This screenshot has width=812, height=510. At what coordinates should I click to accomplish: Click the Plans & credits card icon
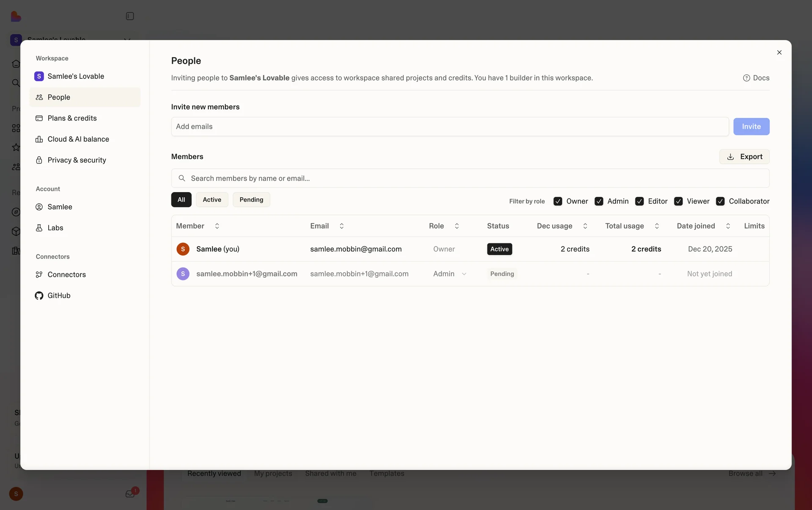39,118
